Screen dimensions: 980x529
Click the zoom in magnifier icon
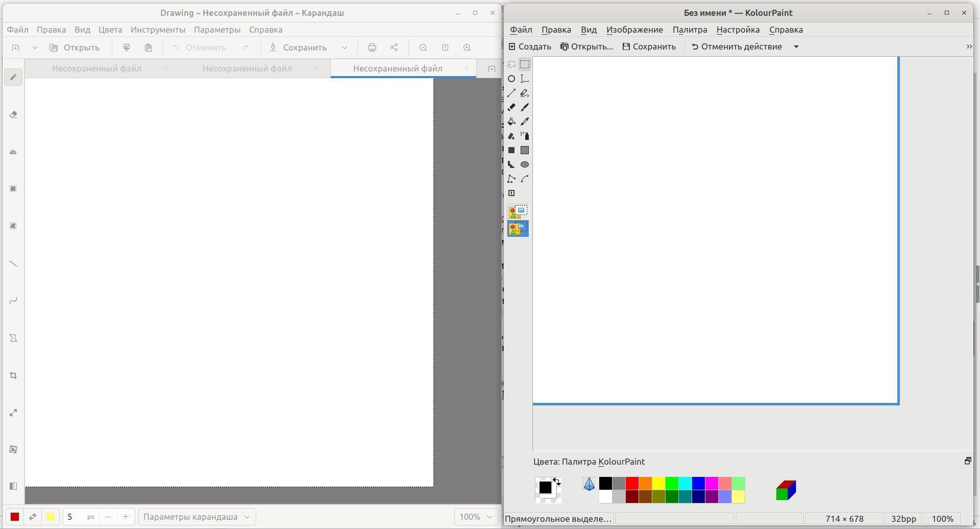[x=467, y=47]
